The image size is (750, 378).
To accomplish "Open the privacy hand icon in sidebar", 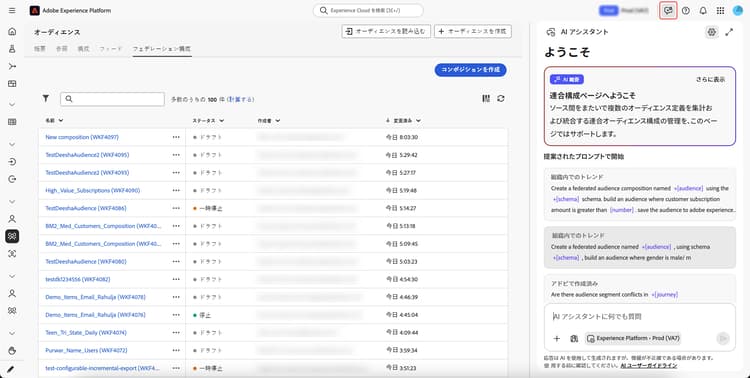I will point(12,350).
